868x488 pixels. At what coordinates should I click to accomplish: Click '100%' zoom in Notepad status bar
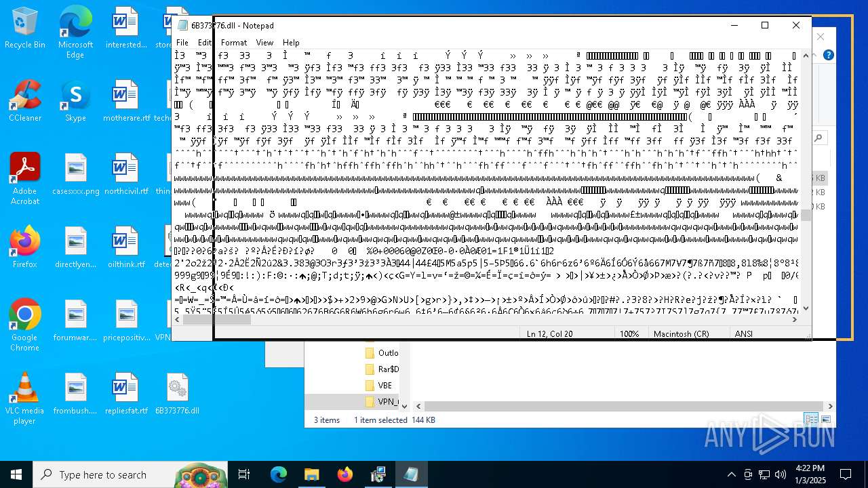(x=629, y=333)
